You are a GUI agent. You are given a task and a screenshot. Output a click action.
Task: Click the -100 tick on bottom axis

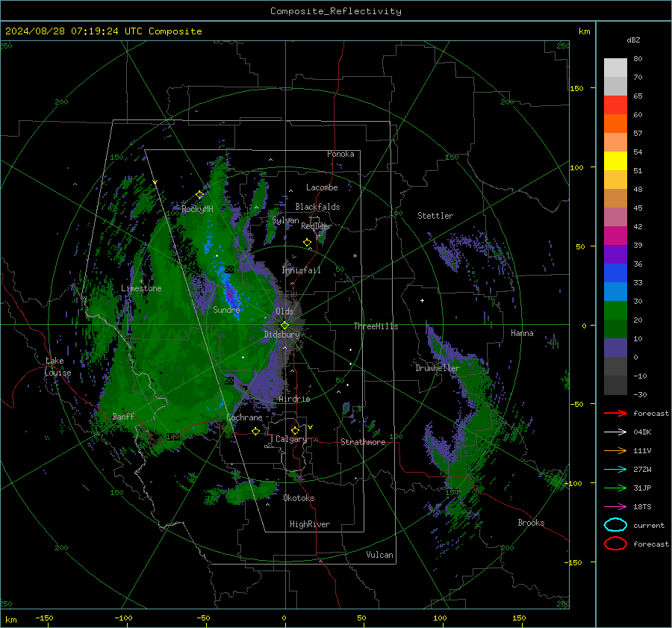point(123,618)
